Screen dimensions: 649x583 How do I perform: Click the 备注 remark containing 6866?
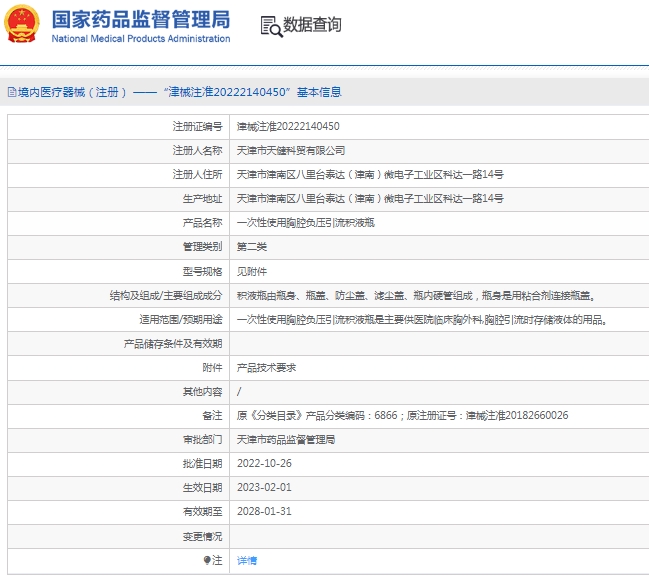(x=402, y=415)
